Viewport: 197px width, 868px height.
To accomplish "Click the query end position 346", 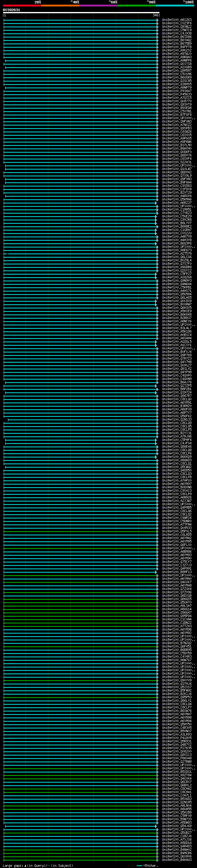I will point(155,15).
